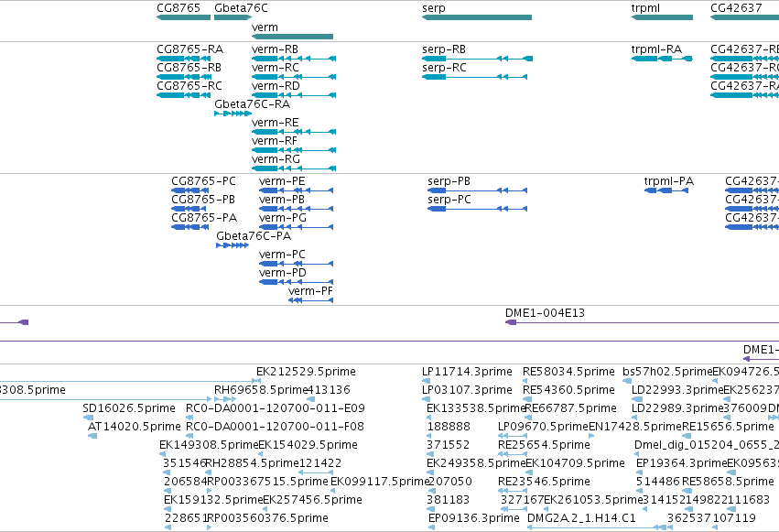Click the LP11714.3prime EST label
779x532 pixels.
[467, 372]
